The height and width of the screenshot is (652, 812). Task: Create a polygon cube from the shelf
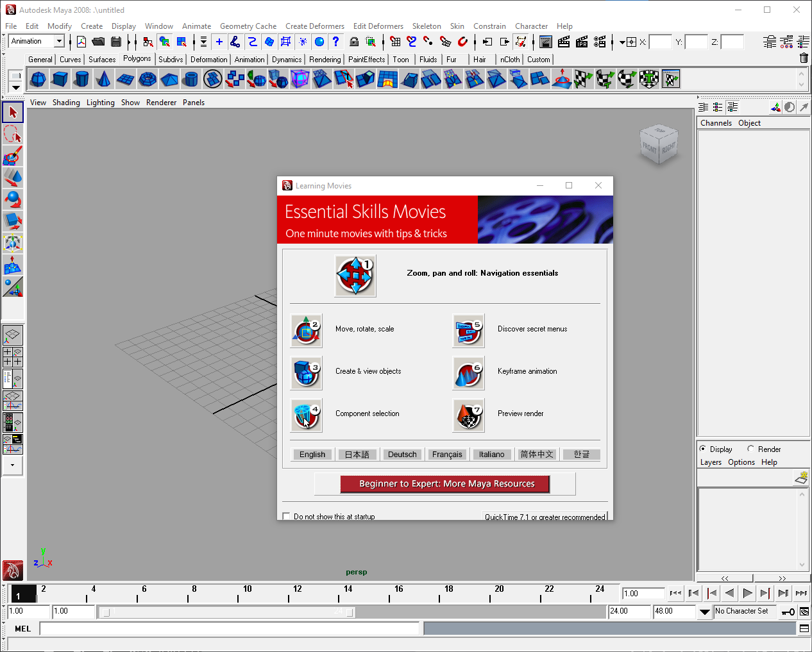60,79
